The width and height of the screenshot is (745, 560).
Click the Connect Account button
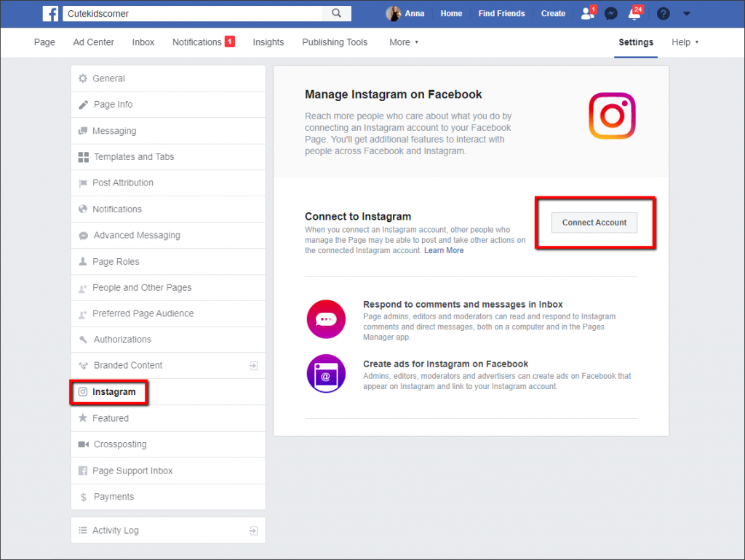594,223
